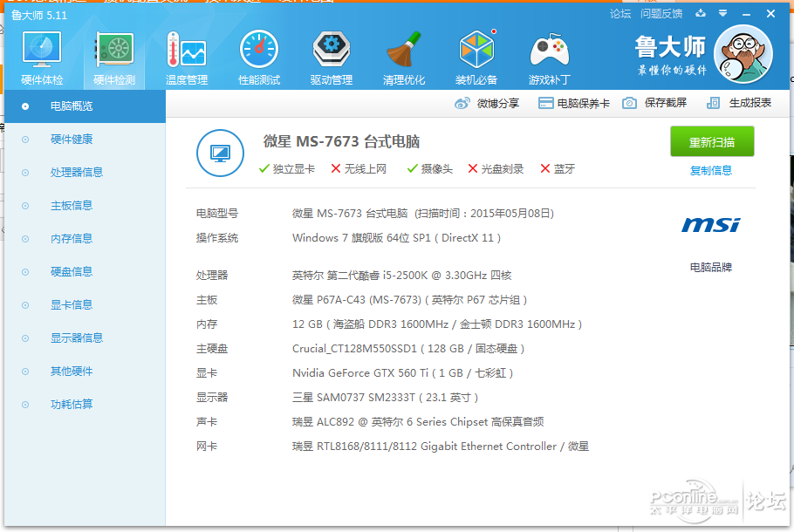
Task: Click the 蓝牙 red cross mark
Action: [544, 168]
